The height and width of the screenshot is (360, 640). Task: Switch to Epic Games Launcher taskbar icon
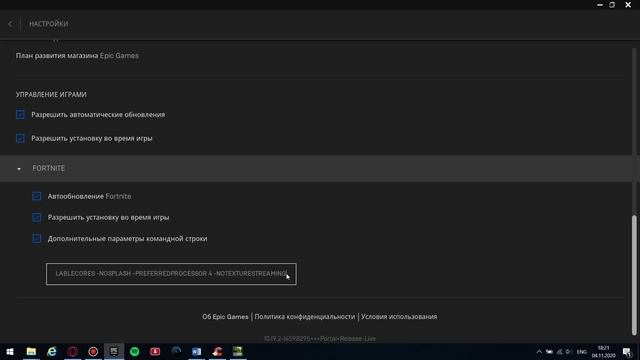pyautogui.click(x=114, y=351)
